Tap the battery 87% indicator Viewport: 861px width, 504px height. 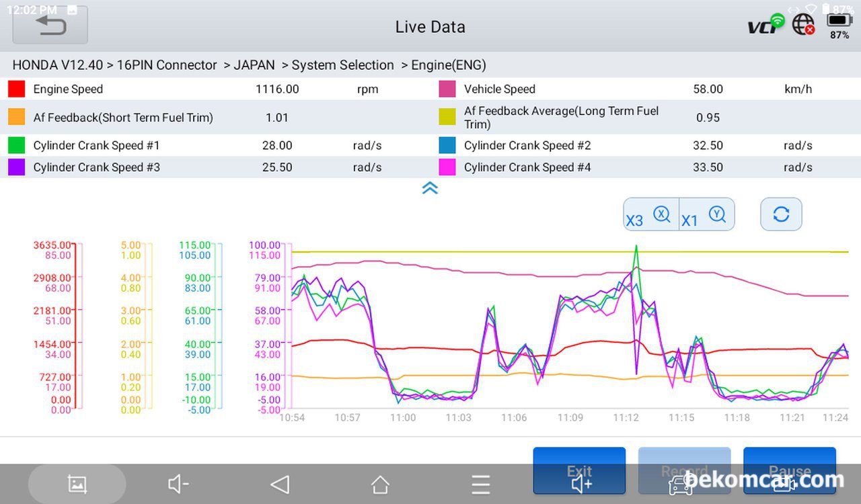click(x=839, y=27)
